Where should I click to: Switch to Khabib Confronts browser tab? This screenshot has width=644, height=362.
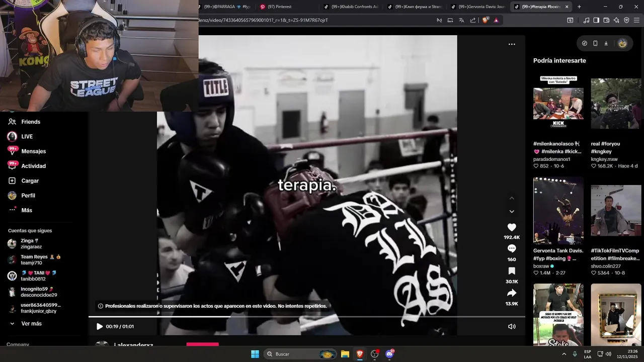tap(350, 7)
